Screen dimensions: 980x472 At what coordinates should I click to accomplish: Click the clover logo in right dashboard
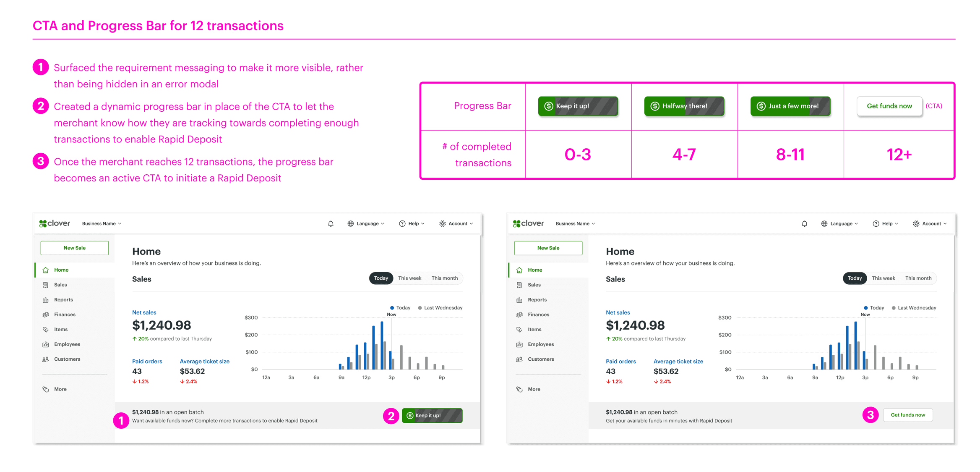[528, 223]
